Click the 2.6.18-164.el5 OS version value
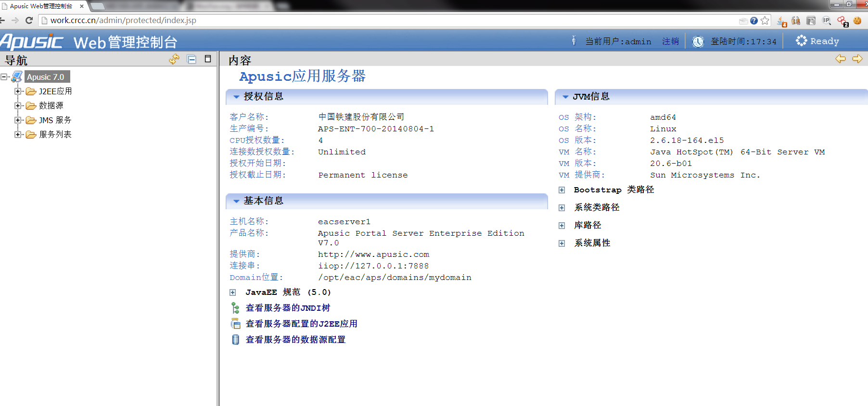The height and width of the screenshot is (406, 868). coord(687,140)
